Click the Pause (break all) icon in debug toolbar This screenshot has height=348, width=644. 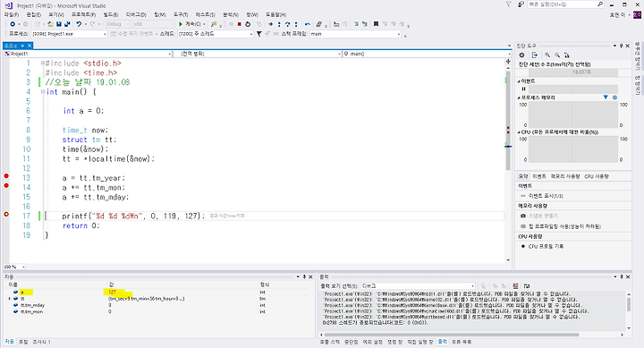pos(231,24)
